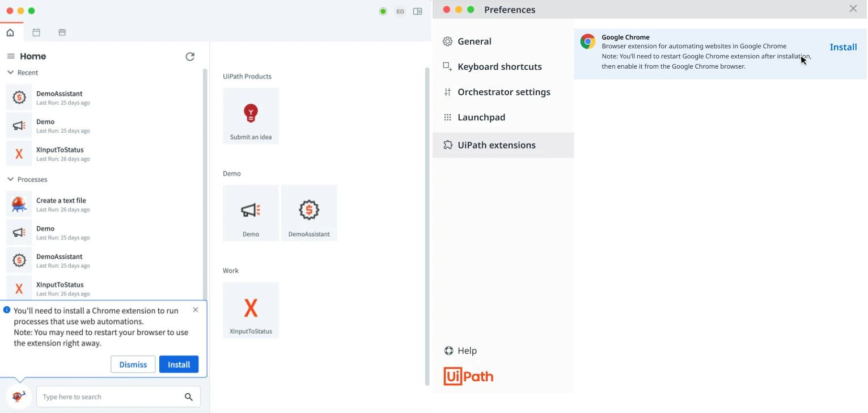The height and width of the screenshot is (413, 868).
Task: Close the Chrome extension notification
Action: (x=196, y=310)
